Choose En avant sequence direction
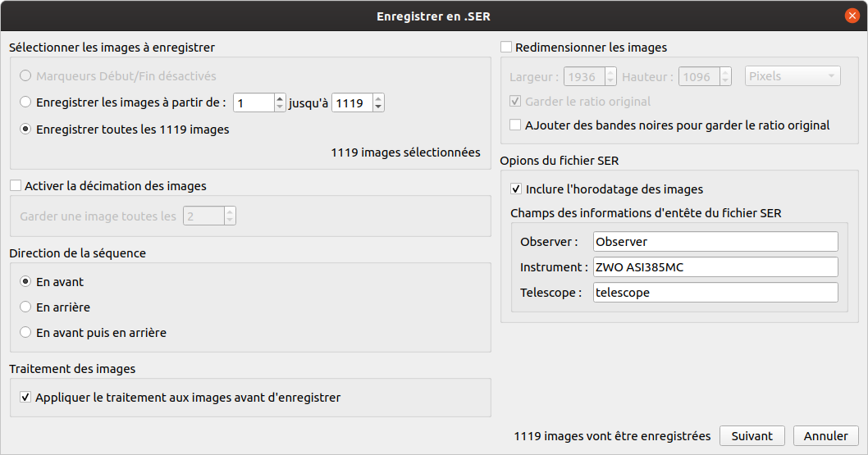 tap(26, 281)
